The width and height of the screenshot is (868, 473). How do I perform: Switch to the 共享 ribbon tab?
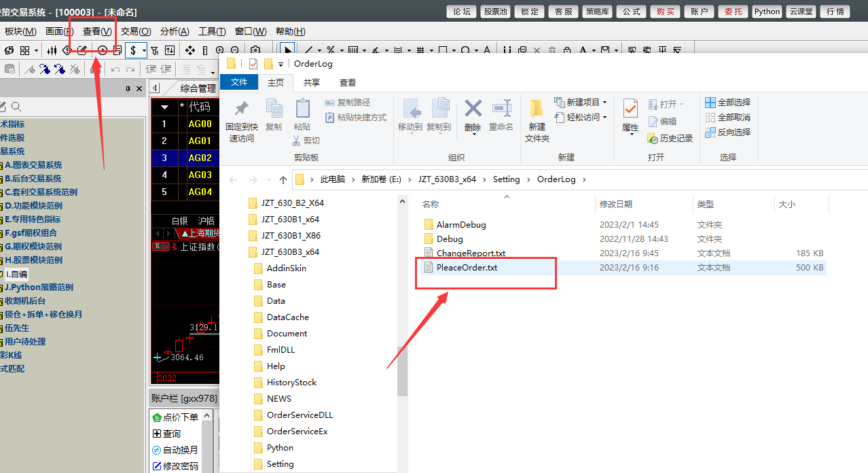click(x=312, y=82)
